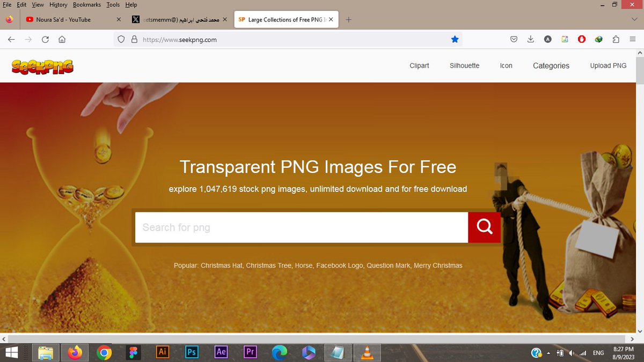Click the Clipart nav link
The height and width of the screenshot is (362, 644).
point(419,65)
